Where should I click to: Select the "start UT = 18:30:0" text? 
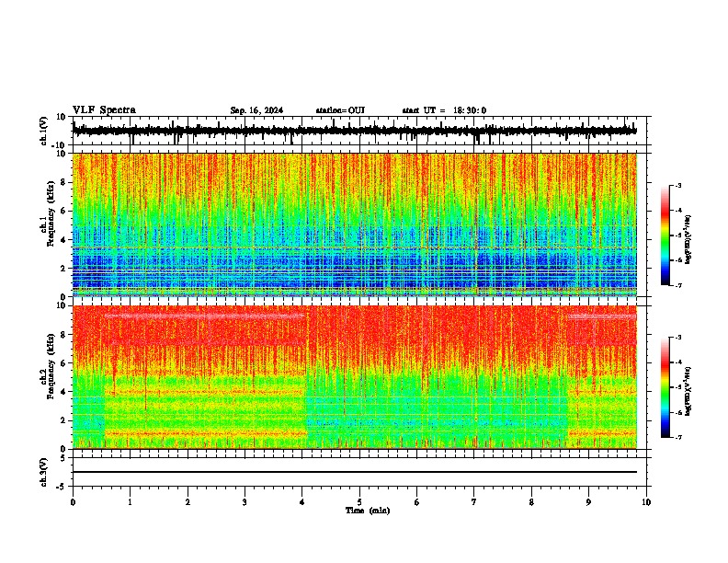coord(444,110)
